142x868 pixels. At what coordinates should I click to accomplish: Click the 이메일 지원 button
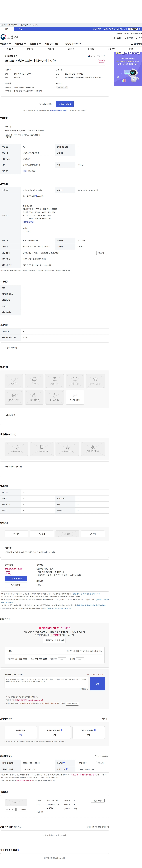pos(16,585)
